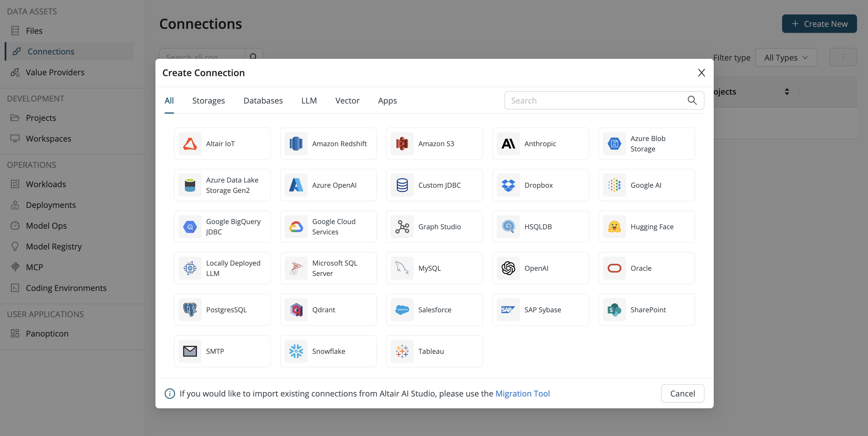Select the Anthropic logo icon
Screen dimensions: 868x436
[508, 144]
